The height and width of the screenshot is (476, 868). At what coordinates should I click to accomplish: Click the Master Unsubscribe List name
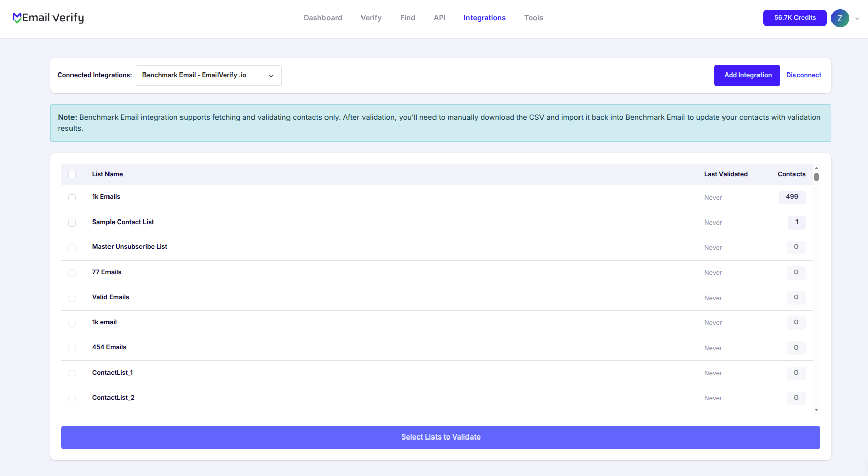[129, 247]
